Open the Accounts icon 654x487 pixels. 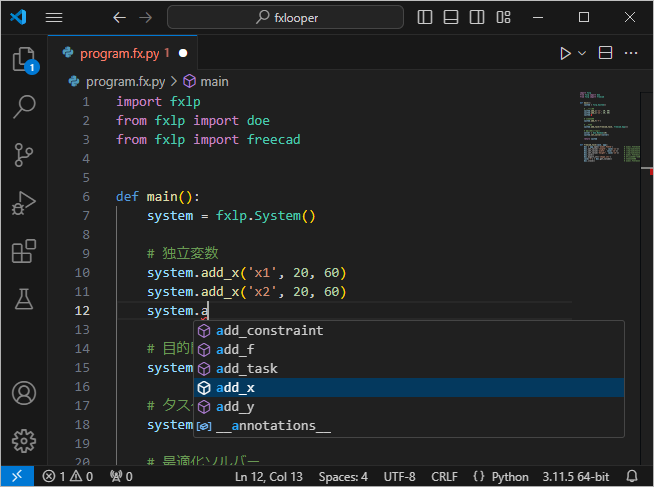[24, 393]
